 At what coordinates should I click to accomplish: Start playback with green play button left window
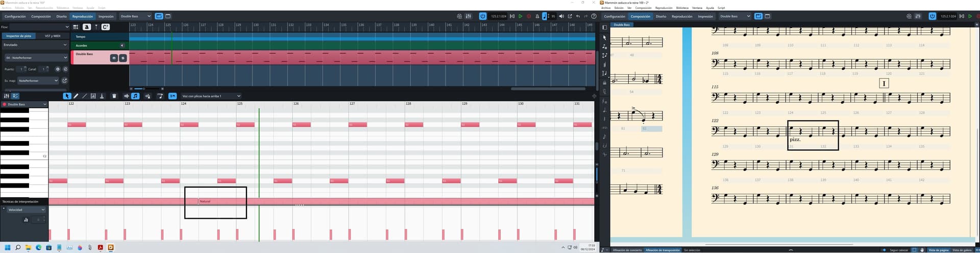click(520, 16)
